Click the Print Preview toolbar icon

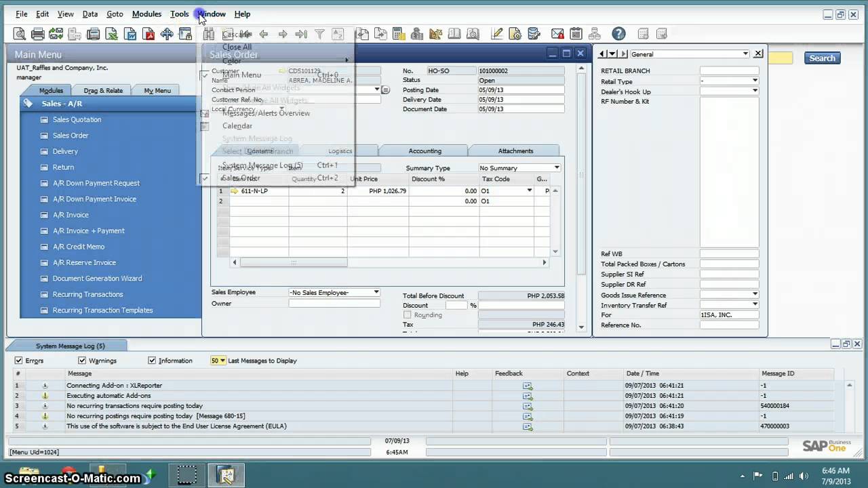20,34
